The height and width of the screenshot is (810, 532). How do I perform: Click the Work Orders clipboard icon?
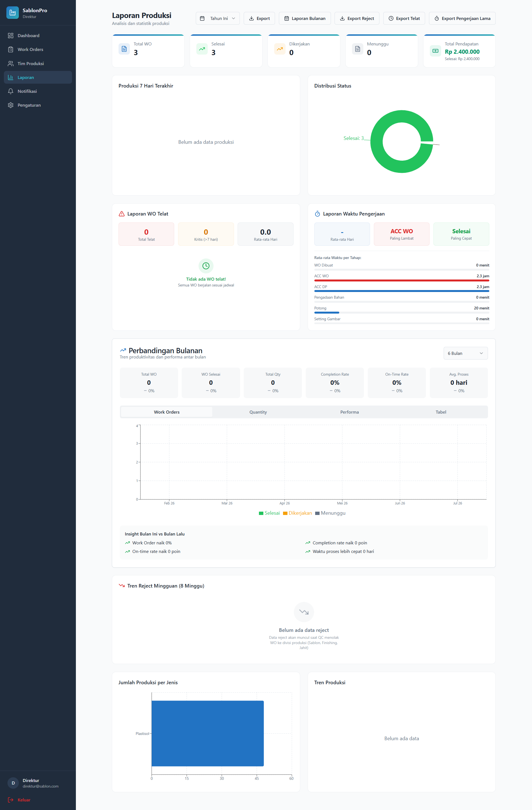[x=11, y=49]
